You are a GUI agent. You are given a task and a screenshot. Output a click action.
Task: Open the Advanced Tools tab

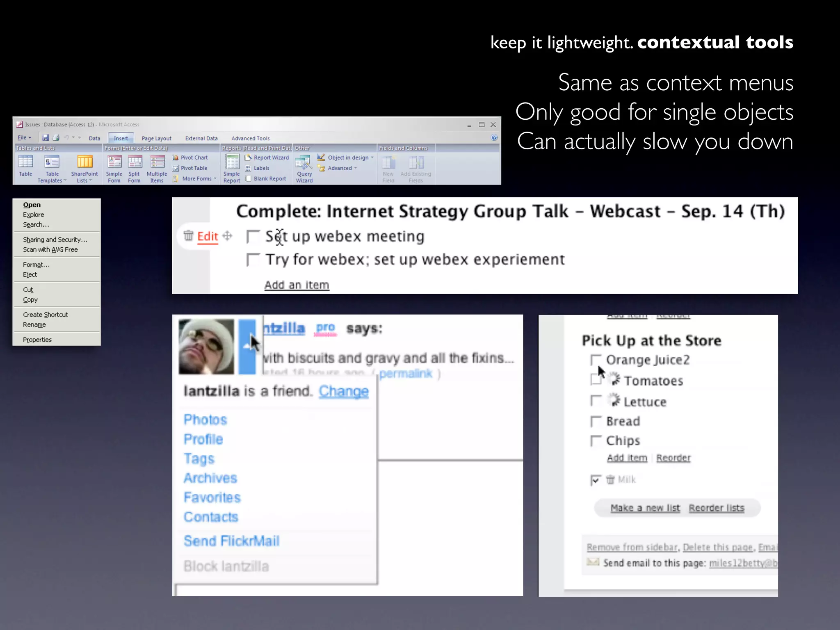point(251,138)
